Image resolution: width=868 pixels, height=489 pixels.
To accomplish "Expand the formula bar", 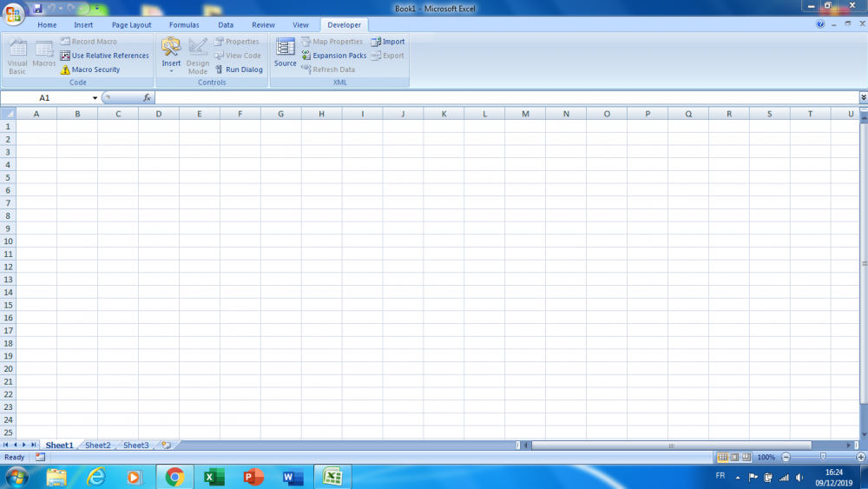I will pyautogui.click(x=863, y=98).
